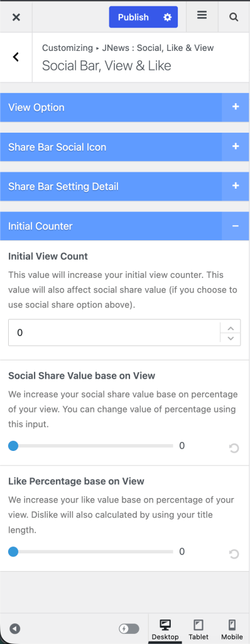This screenshot has height=644, width=250.
Task: Click the Publish button
Action: 133,17
